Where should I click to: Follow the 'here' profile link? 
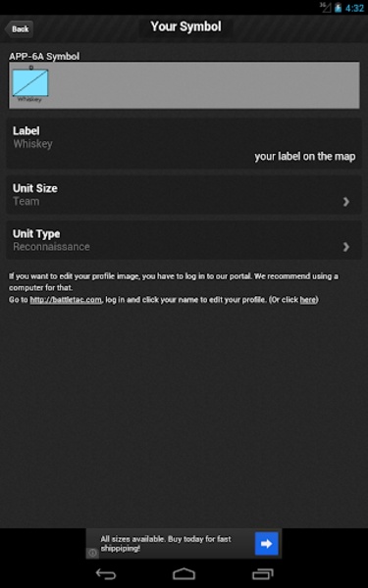[x=307, y=300]
